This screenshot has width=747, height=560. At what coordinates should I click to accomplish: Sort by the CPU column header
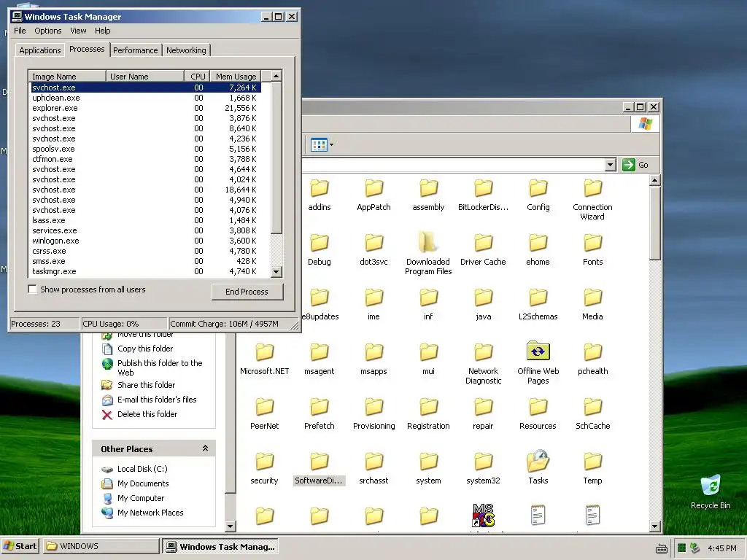pos(197,76)
